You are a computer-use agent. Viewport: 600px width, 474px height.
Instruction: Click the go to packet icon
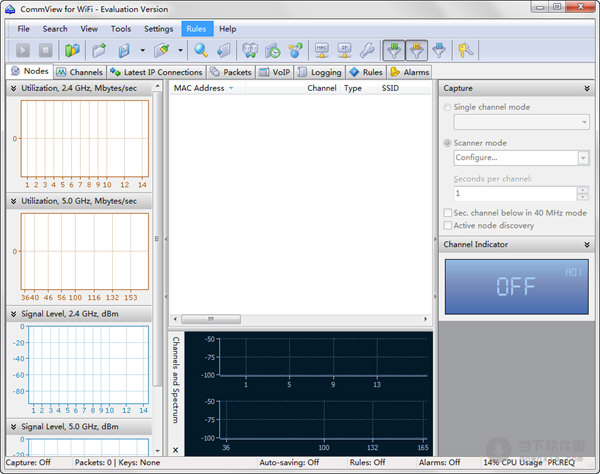(223, 50)
